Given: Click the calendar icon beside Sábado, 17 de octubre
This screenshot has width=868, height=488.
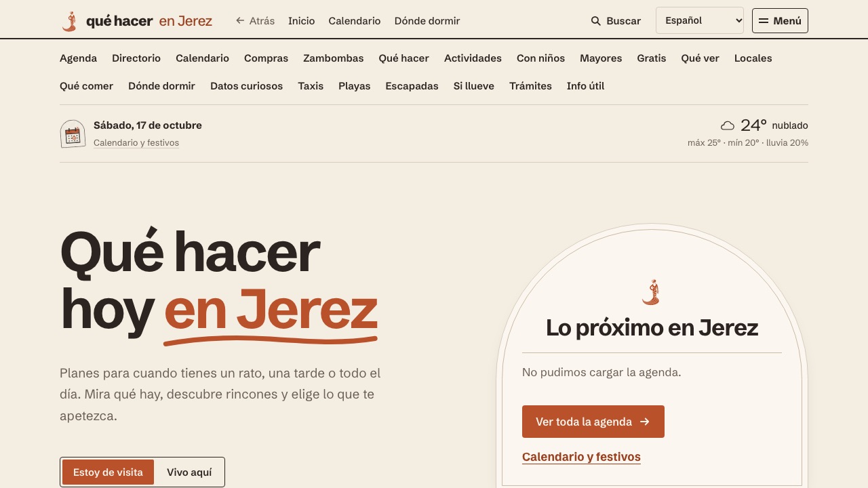Looking at the screenshot, I should point(73,134).
